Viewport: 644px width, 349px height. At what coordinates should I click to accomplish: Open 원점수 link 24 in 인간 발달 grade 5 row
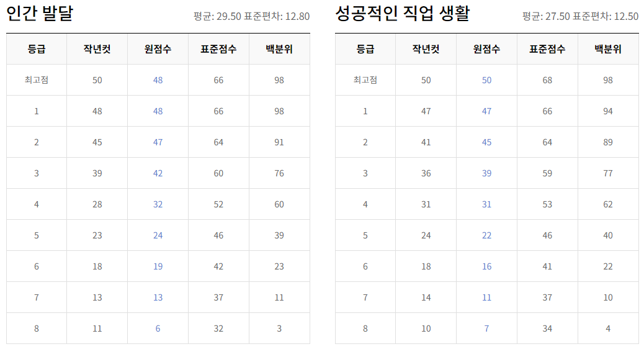coord(158,235)
